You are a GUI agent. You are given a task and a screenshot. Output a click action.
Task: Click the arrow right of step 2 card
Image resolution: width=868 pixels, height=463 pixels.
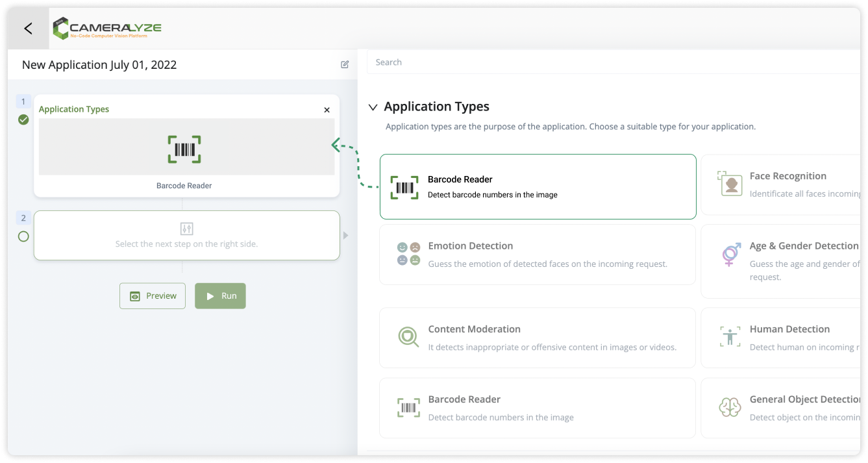click(x=346, y=235)
